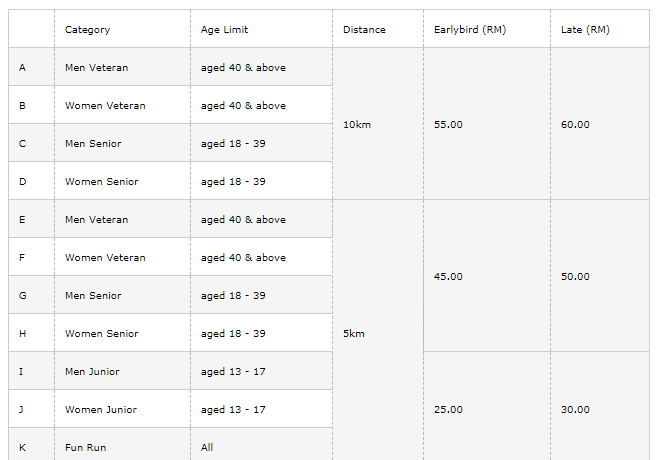Click the 45.00 earlybird price
660x460 pixels.
coord(449,277)
